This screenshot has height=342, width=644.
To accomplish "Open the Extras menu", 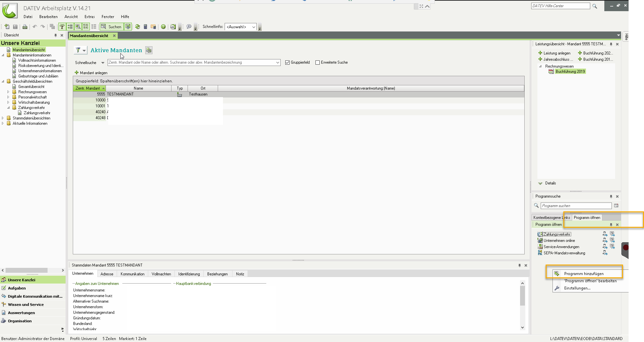I will [89, 17].
